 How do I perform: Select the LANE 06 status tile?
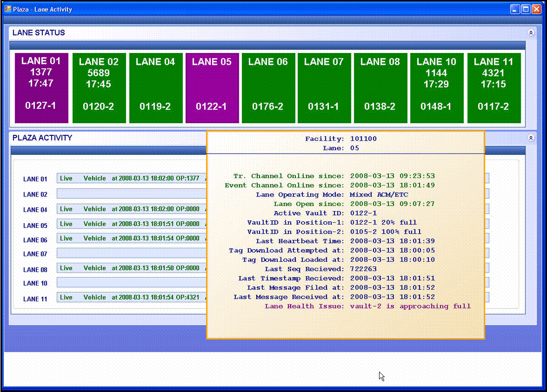point(268,87)
